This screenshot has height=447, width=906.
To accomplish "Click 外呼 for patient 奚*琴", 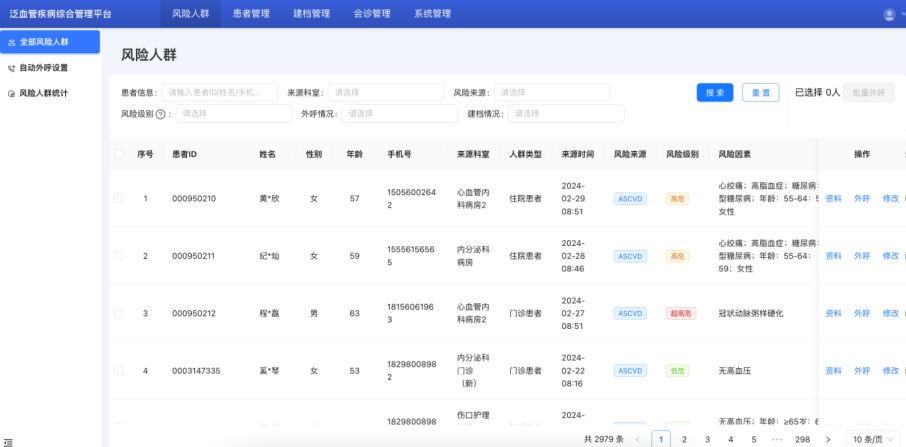I will click(862, 371).
